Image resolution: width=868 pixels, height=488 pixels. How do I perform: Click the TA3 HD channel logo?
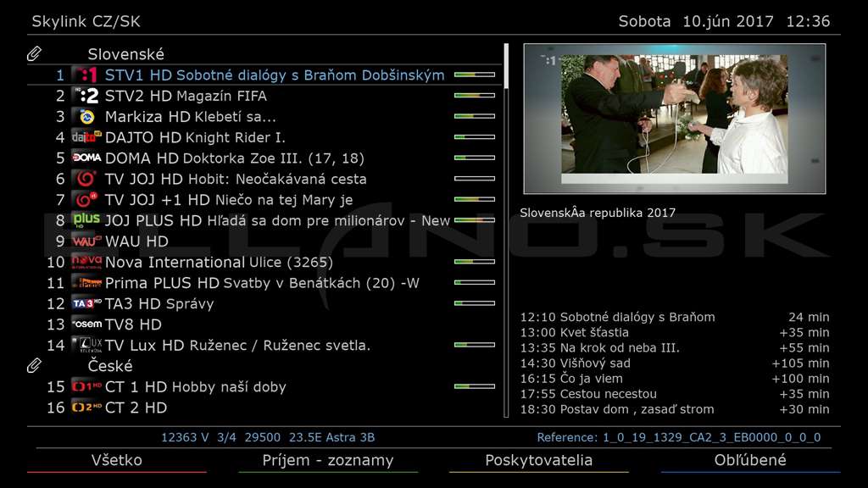[x=86, y=303]
